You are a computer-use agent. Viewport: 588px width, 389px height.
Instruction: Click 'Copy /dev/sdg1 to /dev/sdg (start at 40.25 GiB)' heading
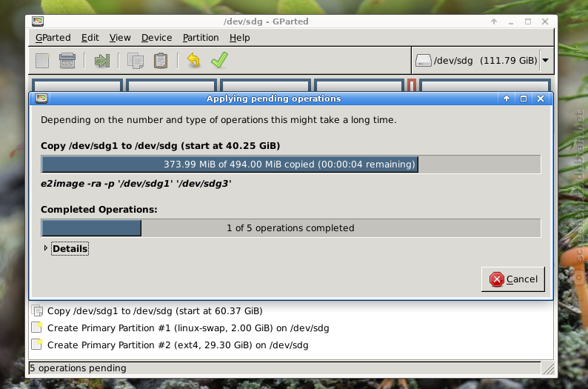click(161, 145)
